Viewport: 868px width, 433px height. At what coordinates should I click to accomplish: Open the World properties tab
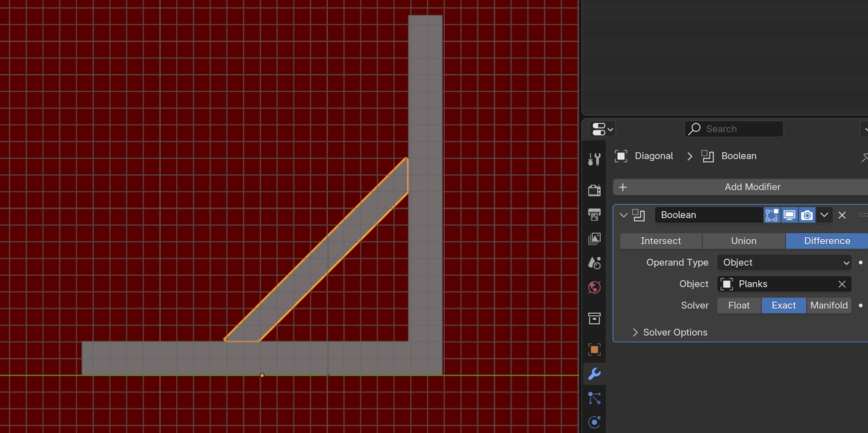tap(594, 287)
